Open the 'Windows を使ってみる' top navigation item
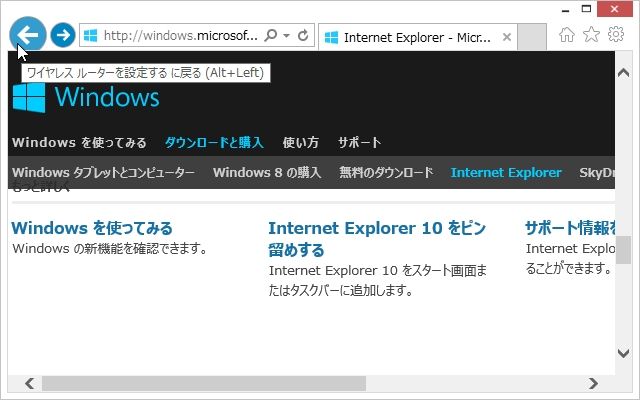 tap(79, 142)
